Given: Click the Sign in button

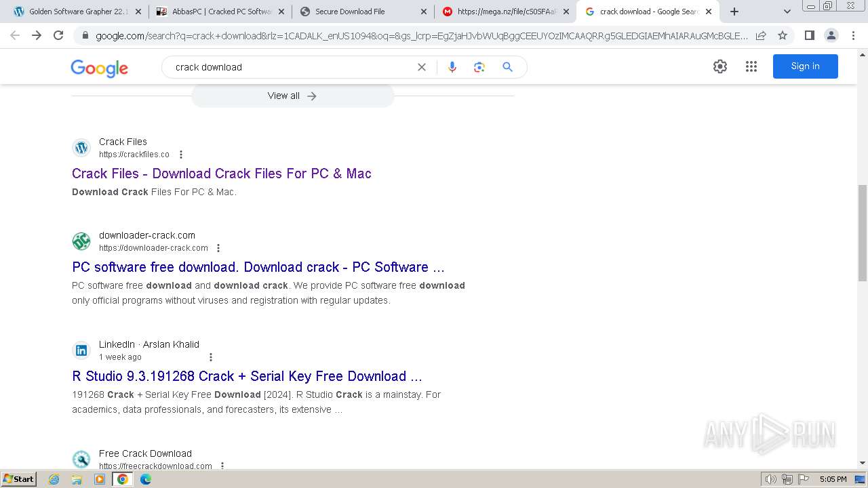Looking at the screenshot, I should coord(805,66).
